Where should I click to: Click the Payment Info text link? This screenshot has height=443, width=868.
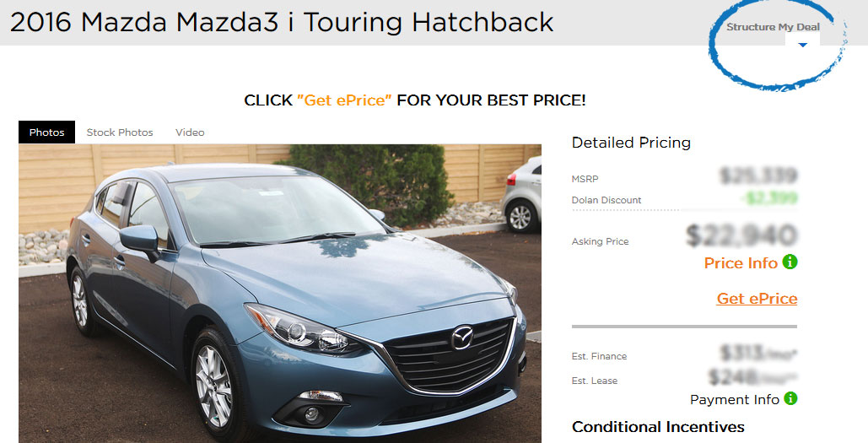tap(735, 399)
